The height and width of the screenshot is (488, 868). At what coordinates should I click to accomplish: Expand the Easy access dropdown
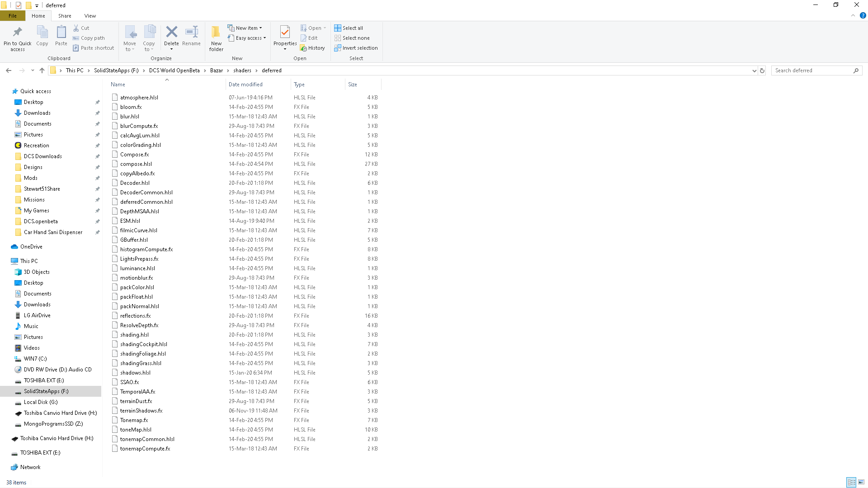[x=246, y=38]
